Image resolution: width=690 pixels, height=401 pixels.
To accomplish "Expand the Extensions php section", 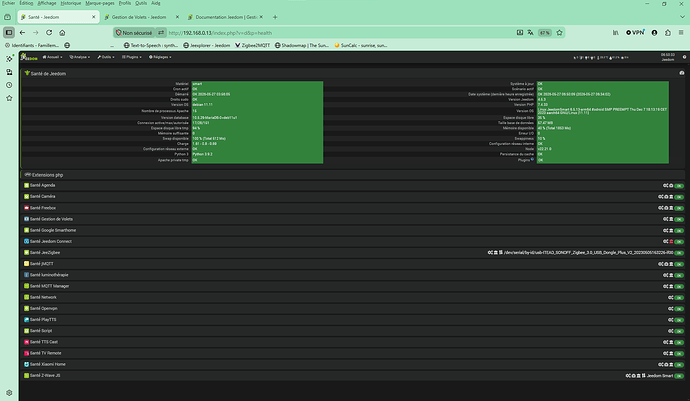I will coord(352,175).
